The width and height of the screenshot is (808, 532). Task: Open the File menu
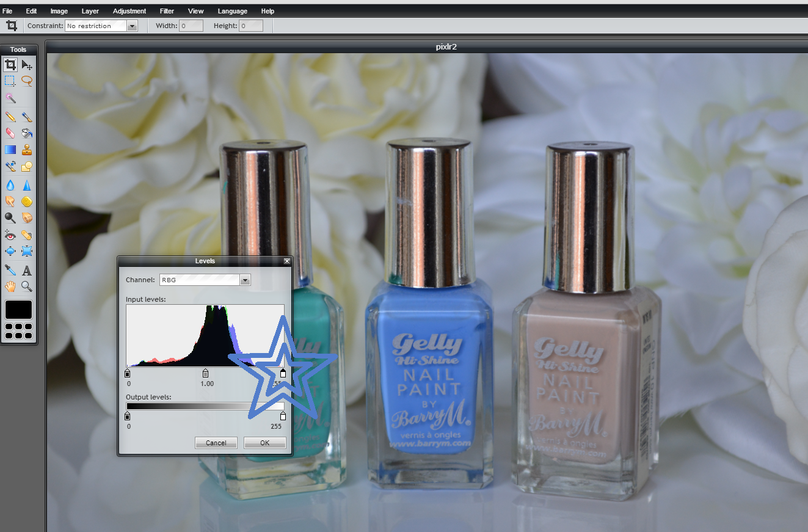click(x=7, y=11)
